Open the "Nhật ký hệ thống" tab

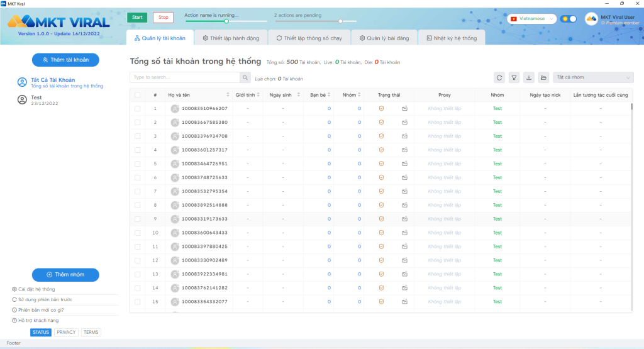[x=452, y=38]
